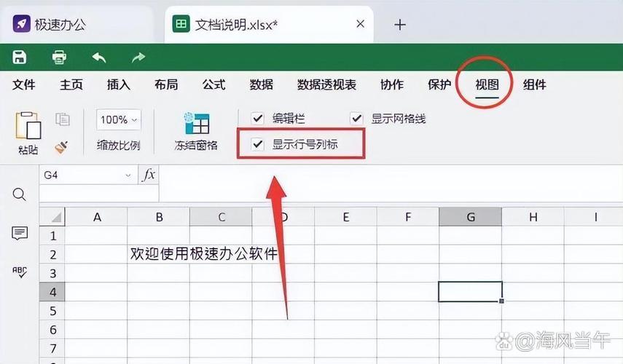Select column H header
This screenshot has height=364, width=623.
coord(533,217)
